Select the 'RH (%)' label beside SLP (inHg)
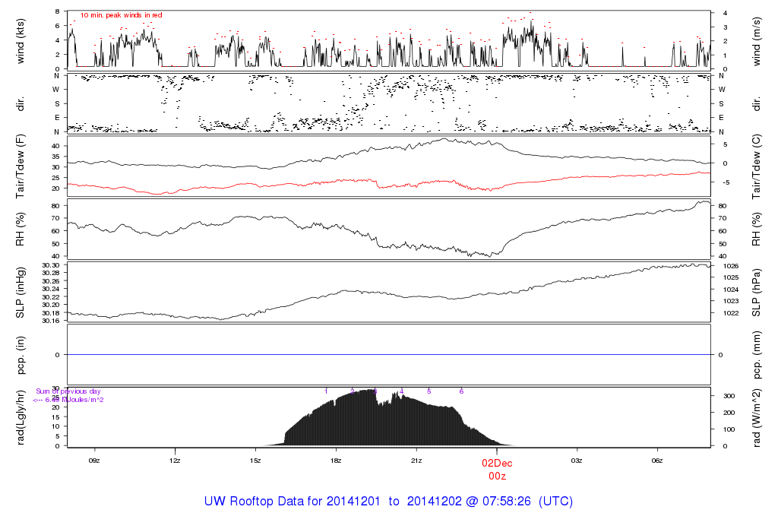Viewport: 778px width, 532px height. pyautogui.click(x=21, y=230)
